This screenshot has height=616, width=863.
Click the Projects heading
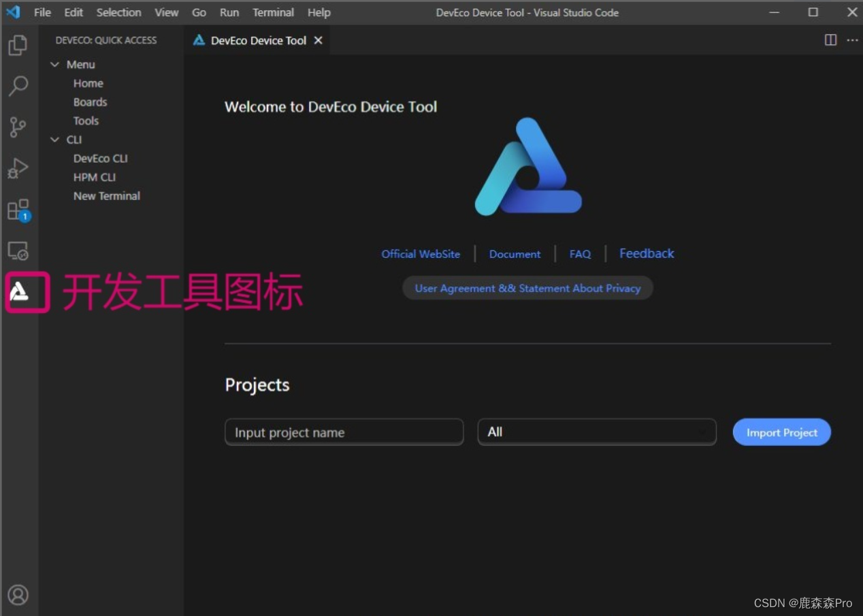(x=257, y=385)
